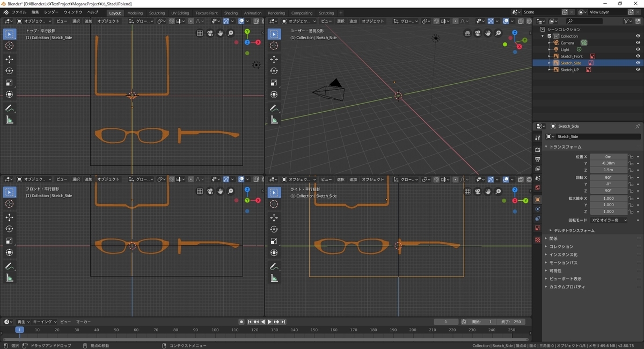Open Scene properties tab
Image resolution: width=644 pixels, height=349 pixels.
538,178
